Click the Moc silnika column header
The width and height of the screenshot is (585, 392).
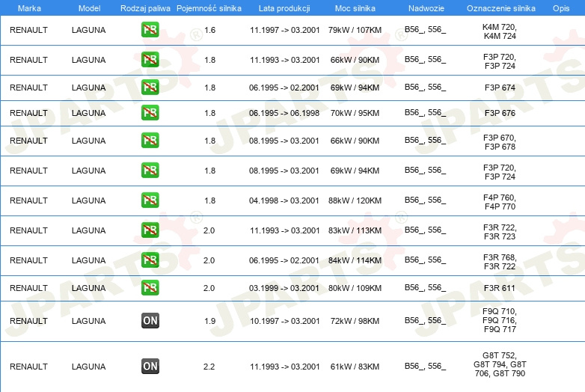355,8
